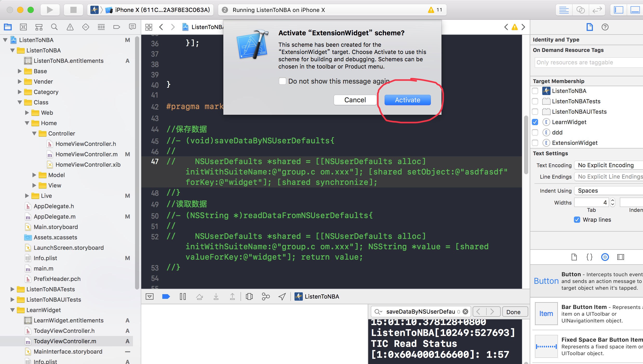Click the Pause program execution icon

(183, 296)
